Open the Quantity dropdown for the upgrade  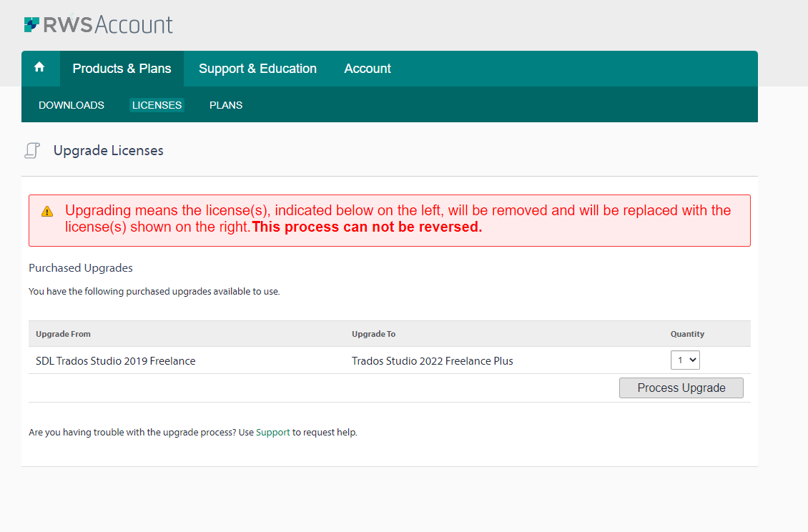[685, 360]
